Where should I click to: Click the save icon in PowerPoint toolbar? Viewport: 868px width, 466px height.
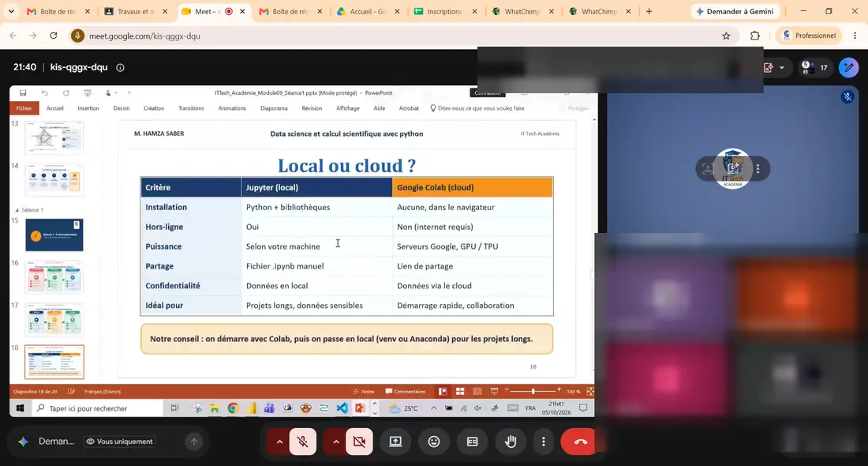(23, 93)
